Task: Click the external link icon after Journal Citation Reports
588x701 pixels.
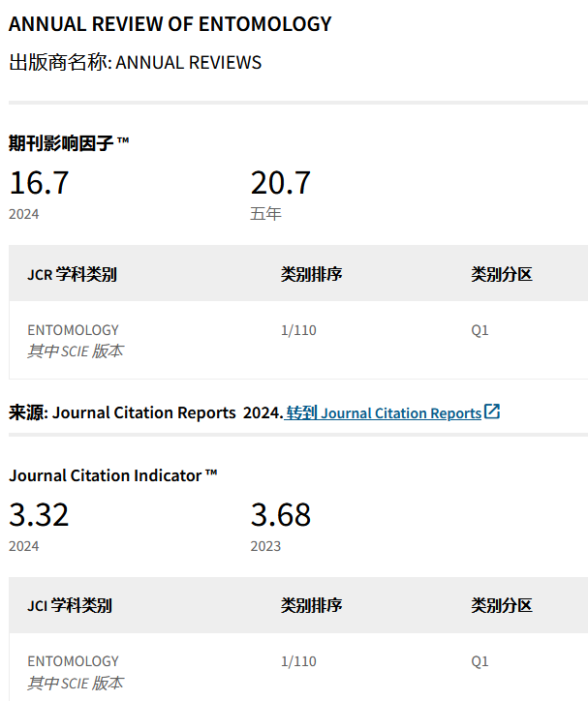Action: tap(492, 411)
